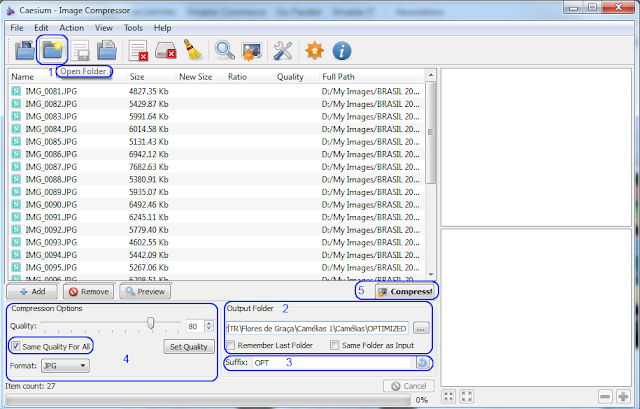
Task: Click the Open List toolbar icon
Action: click(107, 51)
